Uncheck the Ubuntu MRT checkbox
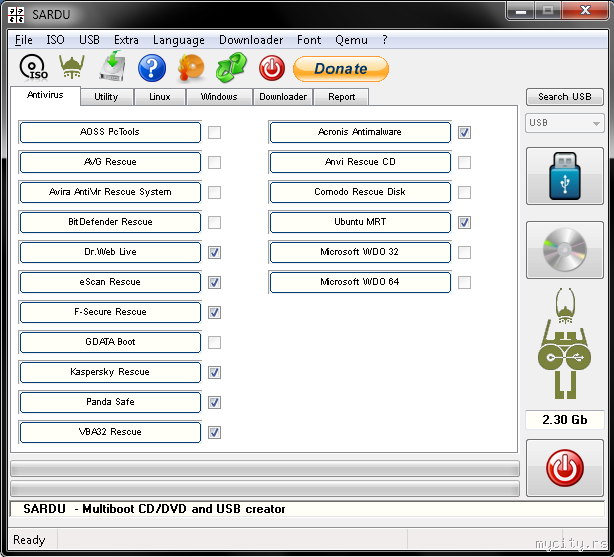This screenshot has width=614, height=557. point(464,222)
